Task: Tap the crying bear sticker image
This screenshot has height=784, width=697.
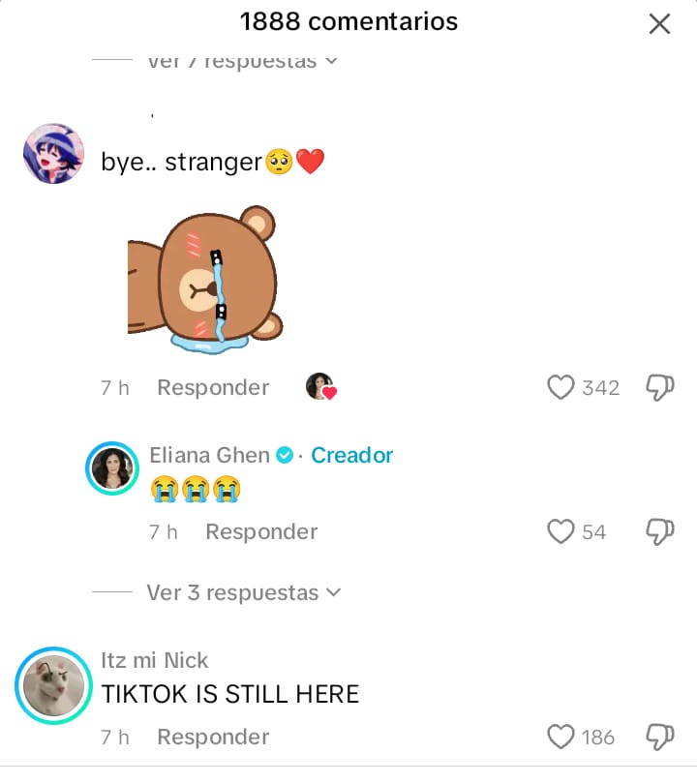Action: [x=205, y=280]
